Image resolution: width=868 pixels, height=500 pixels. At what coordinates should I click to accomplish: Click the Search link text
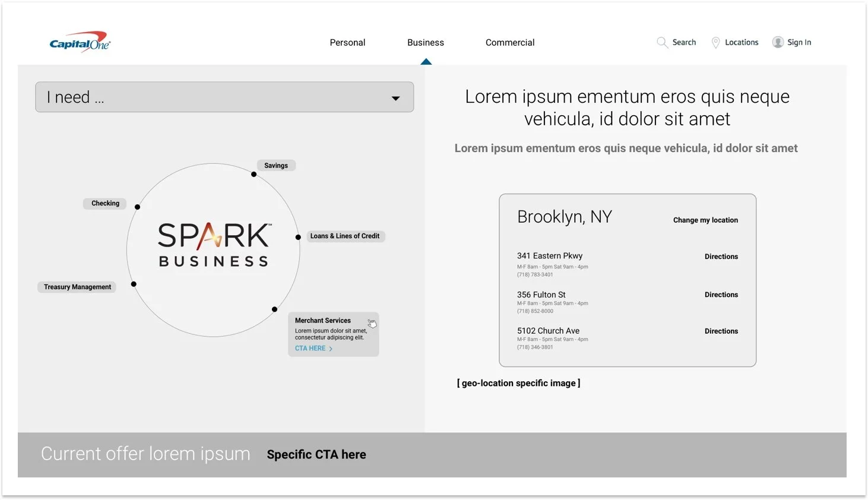click(x=684, y=42)
